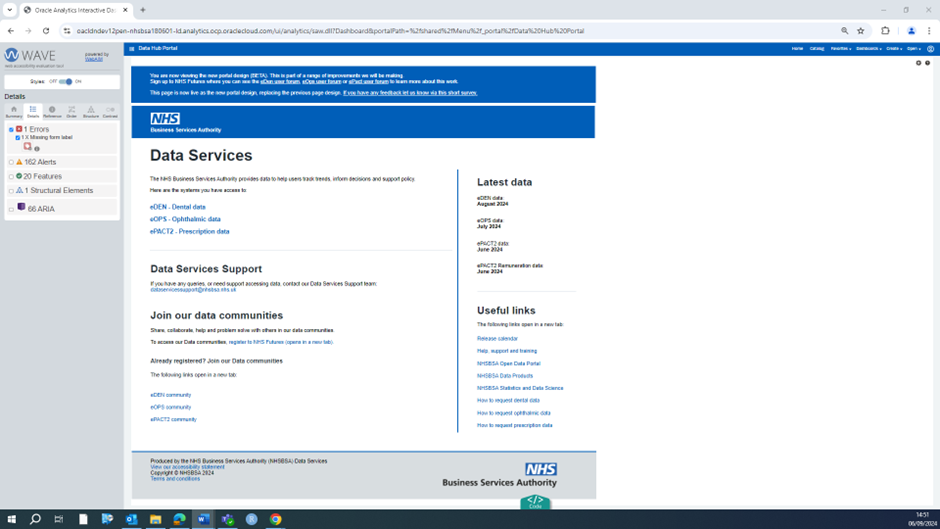Switch to the WAVE Order tab

pyautogui.click(x=71, y=112)
